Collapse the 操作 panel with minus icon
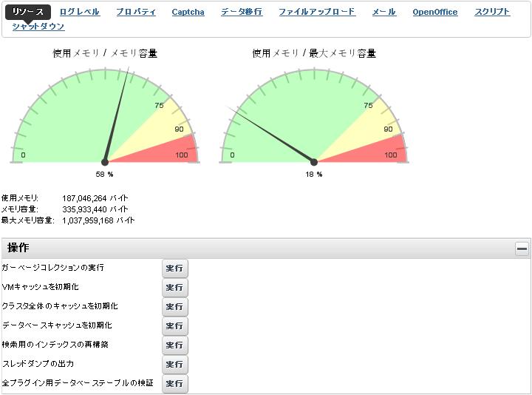This screenshot has width=532, height=395. [522, 249]
